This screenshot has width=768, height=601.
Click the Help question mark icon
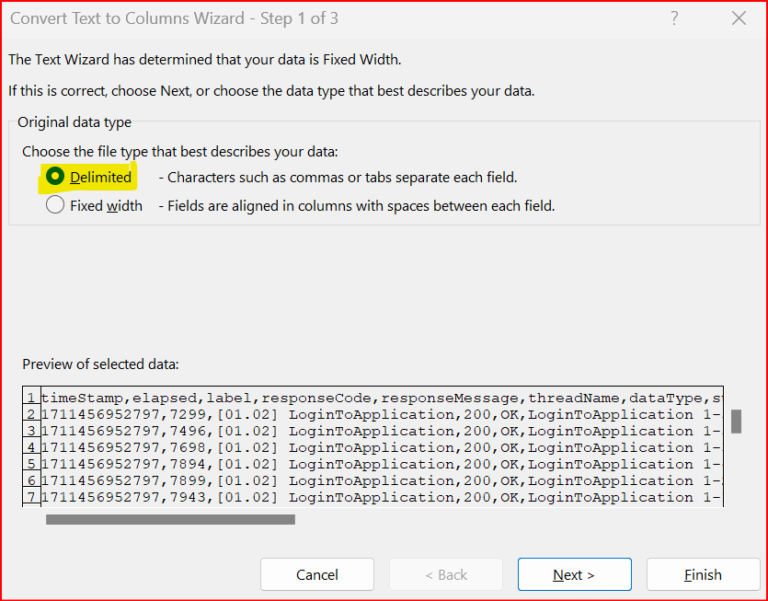point(675,19)
